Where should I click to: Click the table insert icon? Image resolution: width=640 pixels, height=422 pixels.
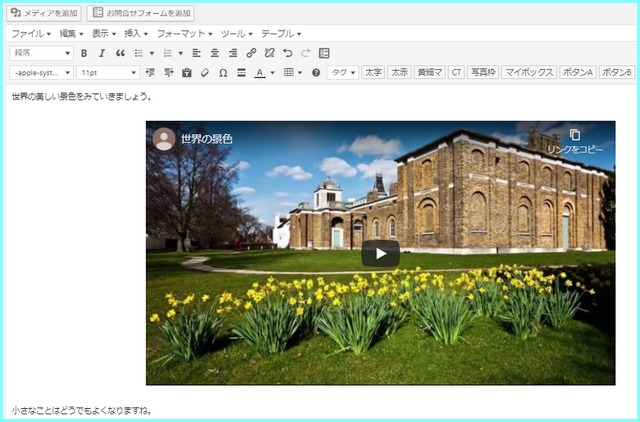pyautogui.click(x=289, y=73)
